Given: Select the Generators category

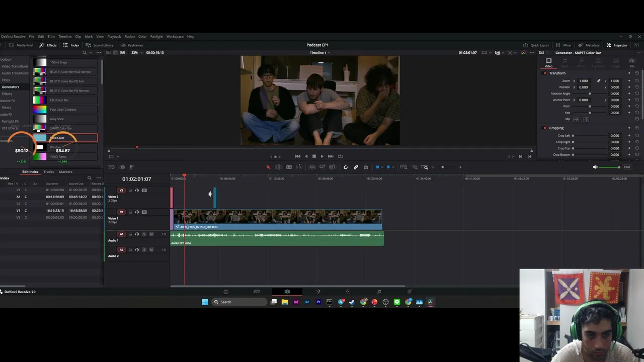Looking at the screenshot, I should click(10, 87).
